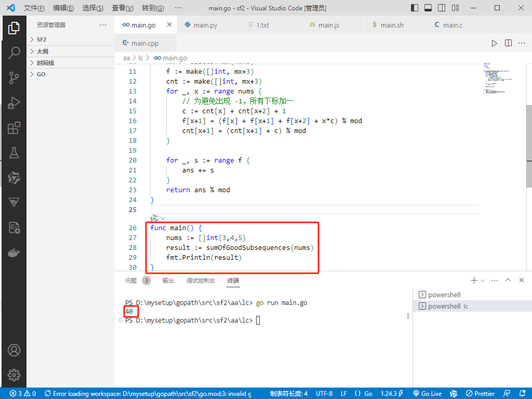Close the main.go editor tab
Viewport: 532px width, 399px height.
[x=169, y=24]
